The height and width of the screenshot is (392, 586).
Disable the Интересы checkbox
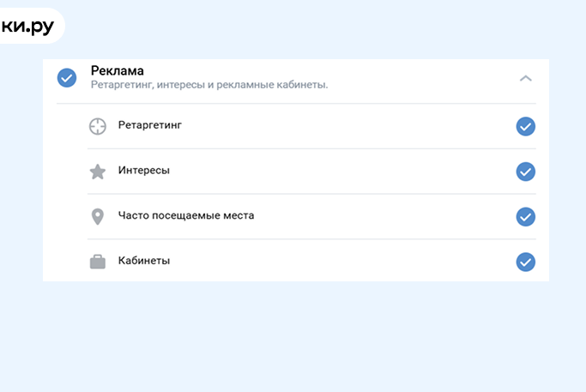(x=525, y=172)
